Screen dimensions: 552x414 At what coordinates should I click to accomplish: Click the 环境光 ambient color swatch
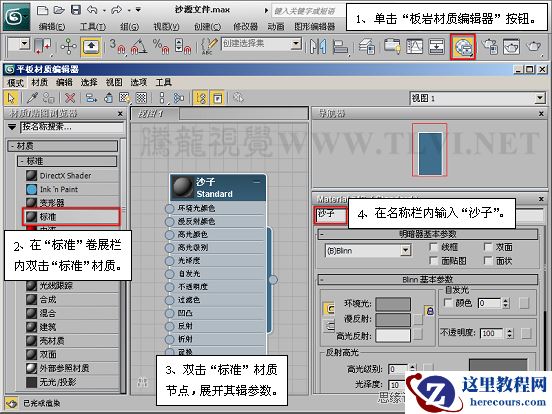coord(393,303)
